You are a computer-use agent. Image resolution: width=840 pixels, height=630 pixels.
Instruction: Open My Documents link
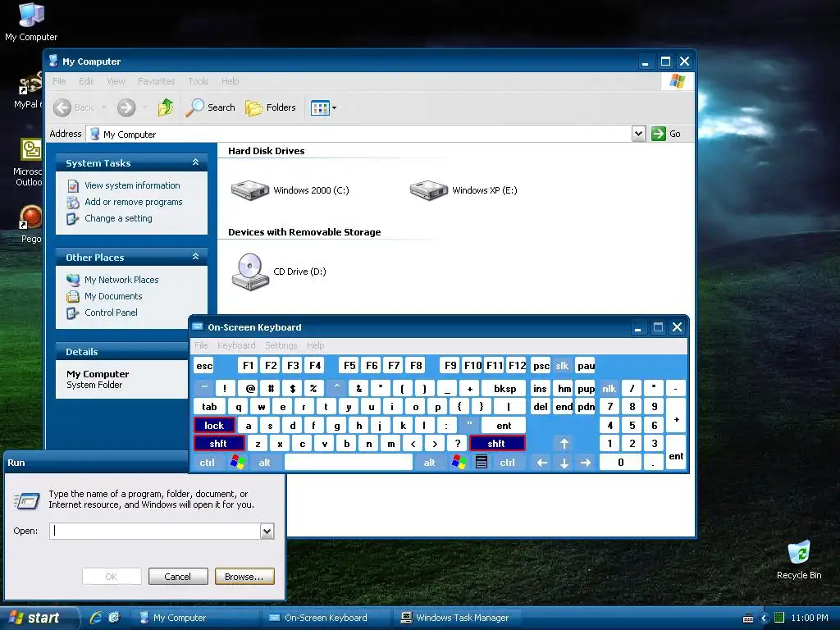coord(113,296)
